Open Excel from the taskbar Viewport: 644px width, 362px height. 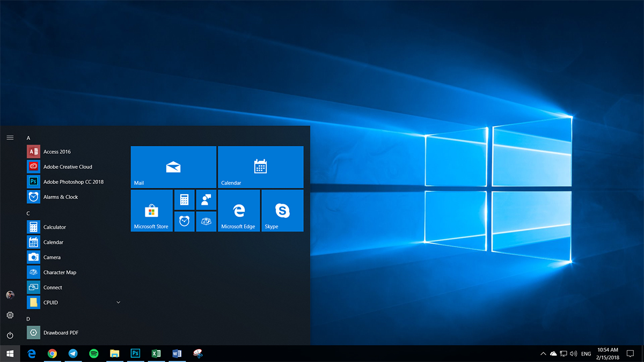pyautogui.click(x=156, y=353)
